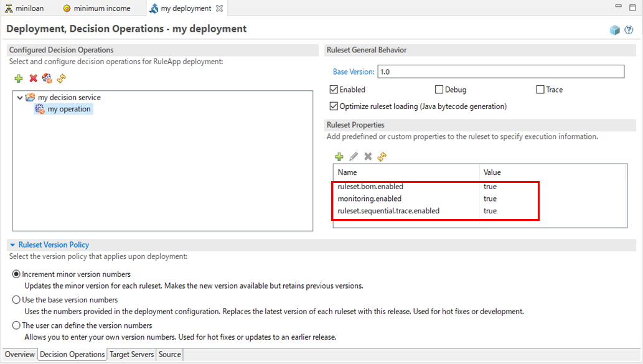Click the edit decision operation gear icon

[47, 78]
